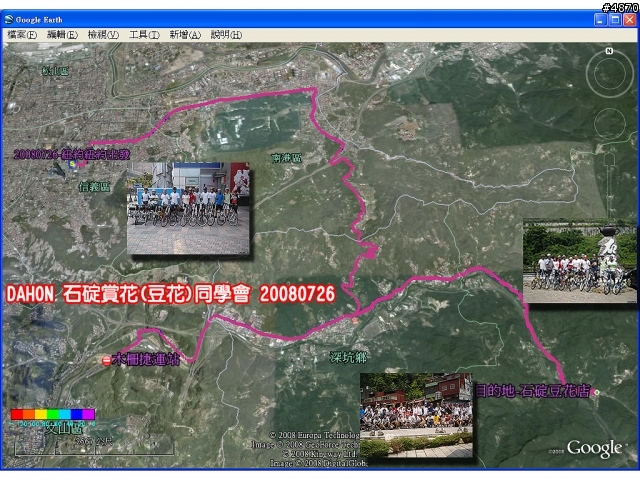The image size is (640, 480).
Task: Click the 深坑鄉 township label
Action: point(348,358)
